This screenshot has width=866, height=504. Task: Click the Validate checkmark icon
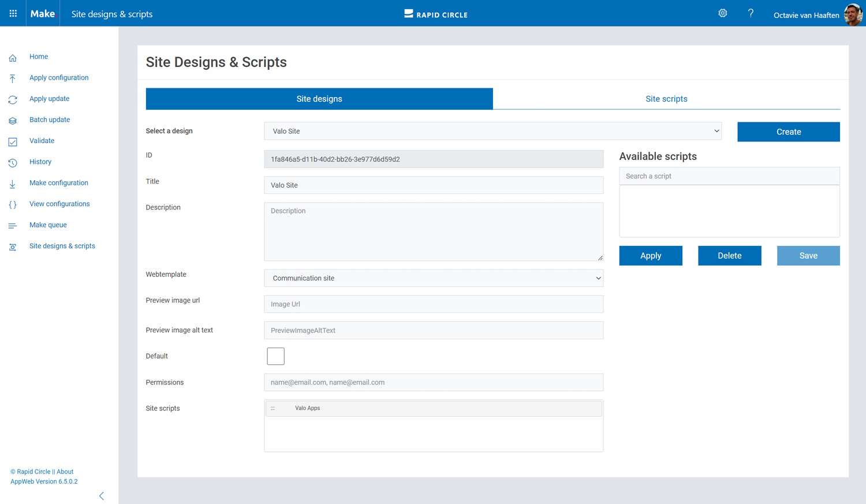tap(13, 142)
